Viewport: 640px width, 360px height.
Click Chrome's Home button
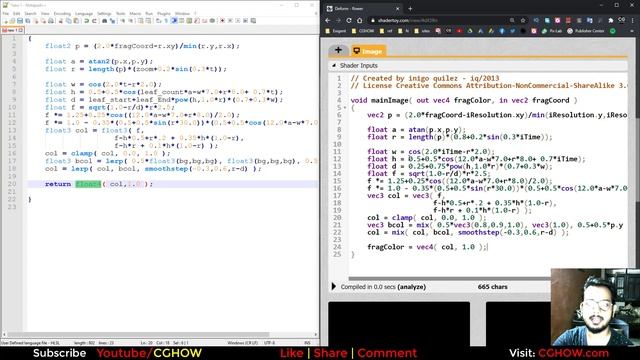[x=360, y=20]
